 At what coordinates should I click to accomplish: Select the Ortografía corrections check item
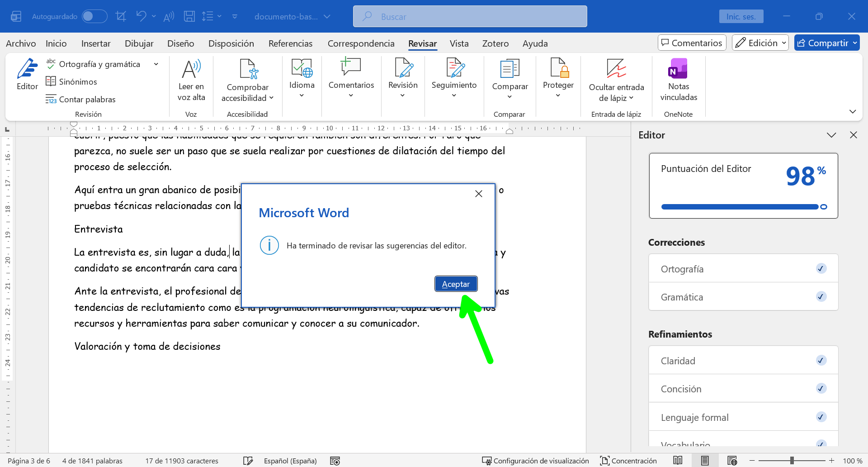click(743, 269)
